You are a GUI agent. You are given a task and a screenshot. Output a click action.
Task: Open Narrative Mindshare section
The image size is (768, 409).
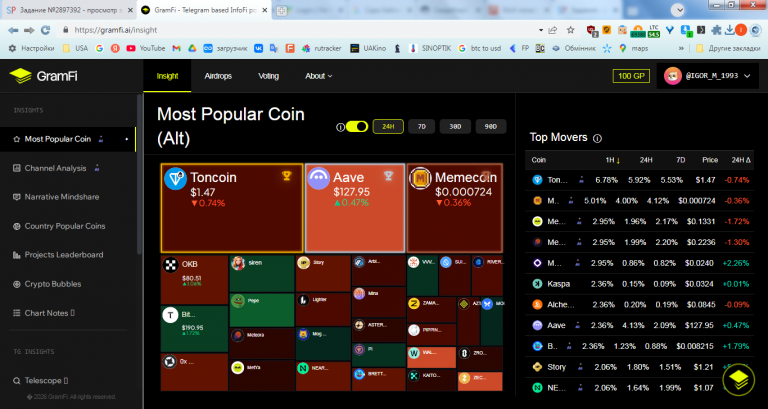(x=68, y=197)
